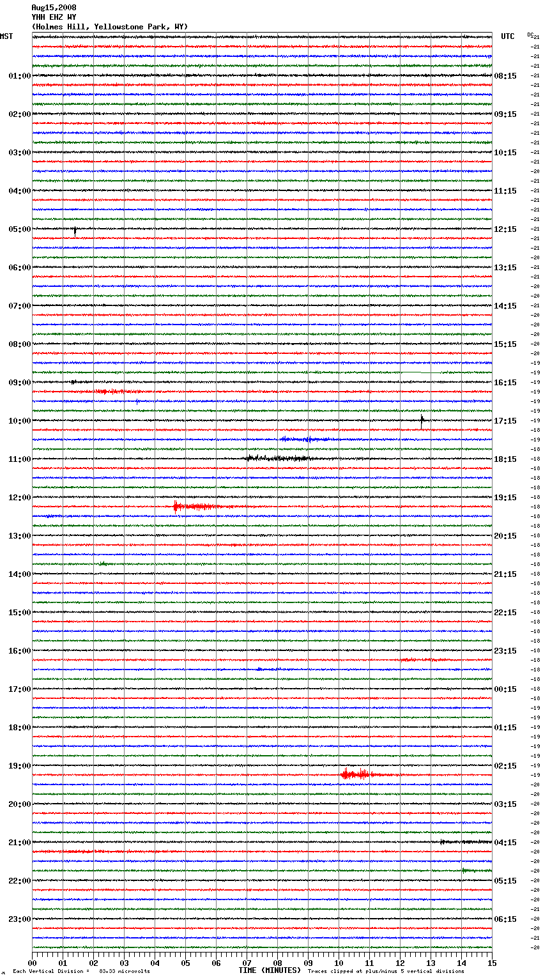
Task: Click the 08:15 UTC time label
Action: point(505,76)
